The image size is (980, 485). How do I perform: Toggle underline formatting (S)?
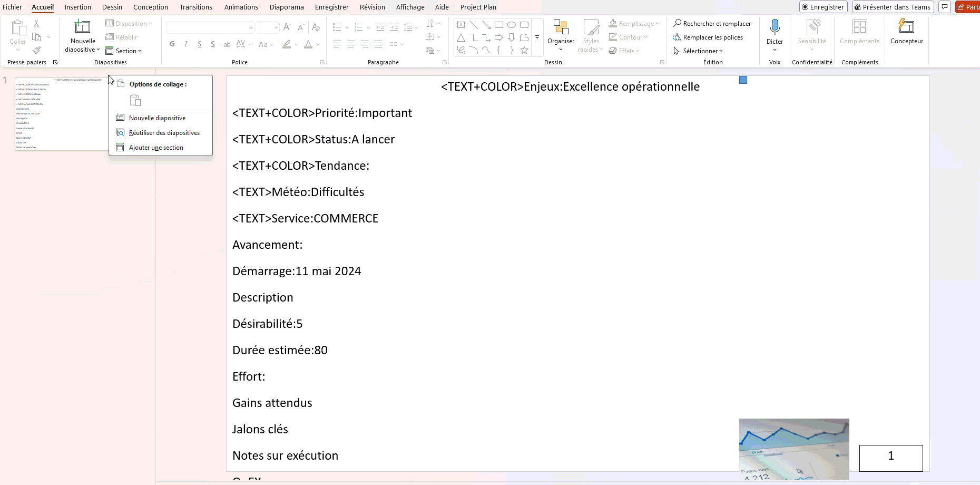tap(200, 44)
